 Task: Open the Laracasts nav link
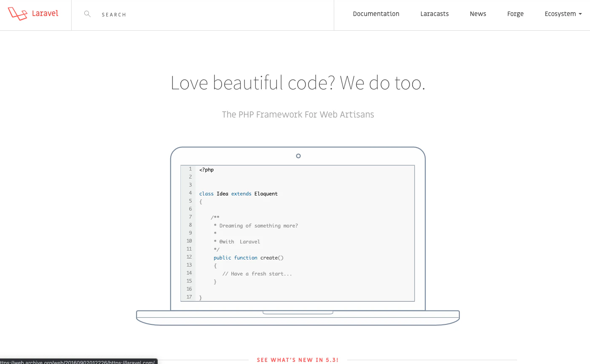coord(434,14)
